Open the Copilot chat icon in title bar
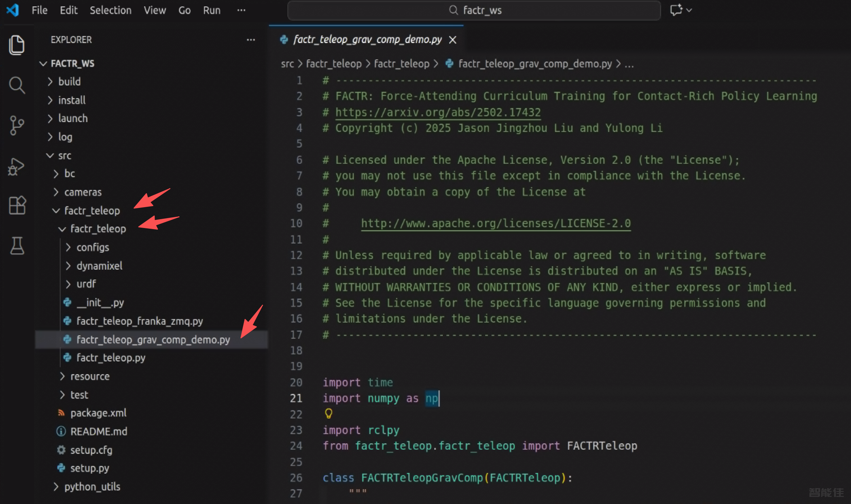Image resolution: width=851 pixels, height=504 pixels. pos(676,10)
